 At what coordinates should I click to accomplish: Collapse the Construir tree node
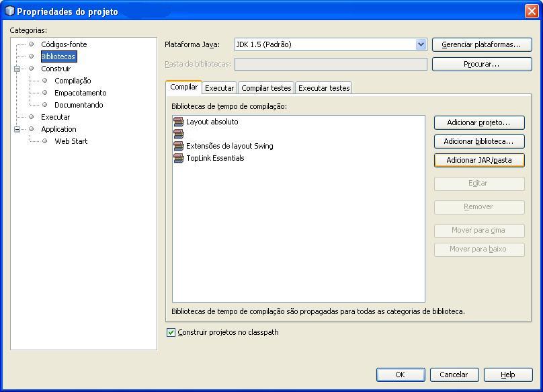coord(17,69)
